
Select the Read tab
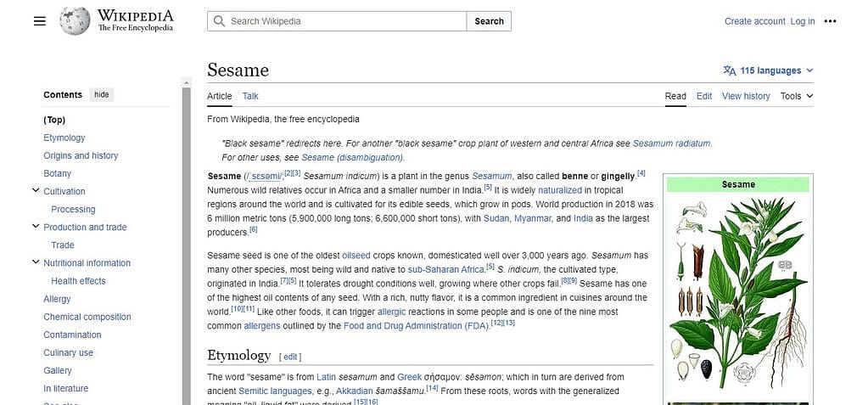click(675, 96)
